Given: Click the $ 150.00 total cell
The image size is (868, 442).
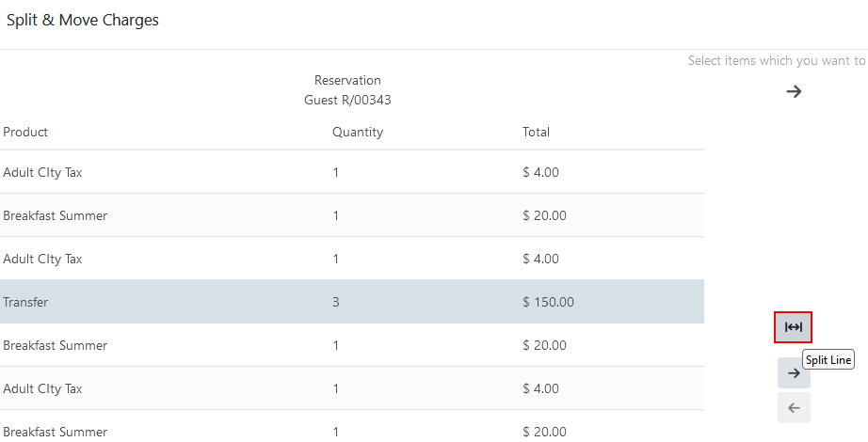Looking at the screenshot, I should click(548, 302).
